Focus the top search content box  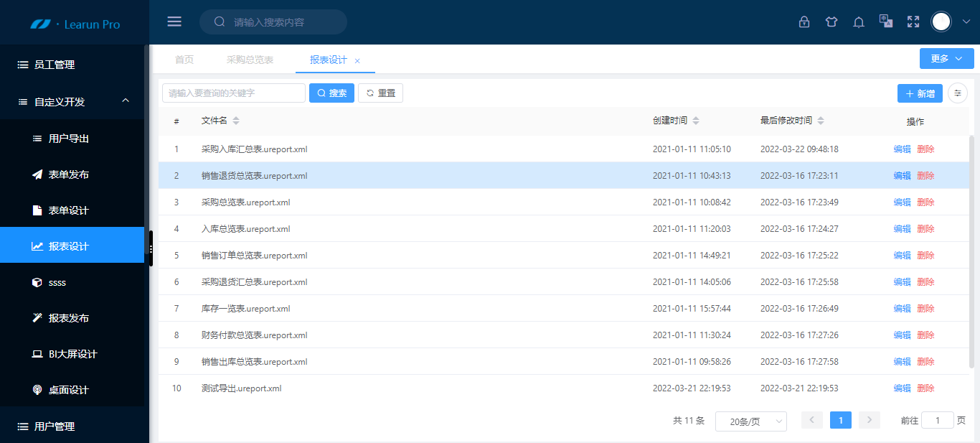point(273,22)
